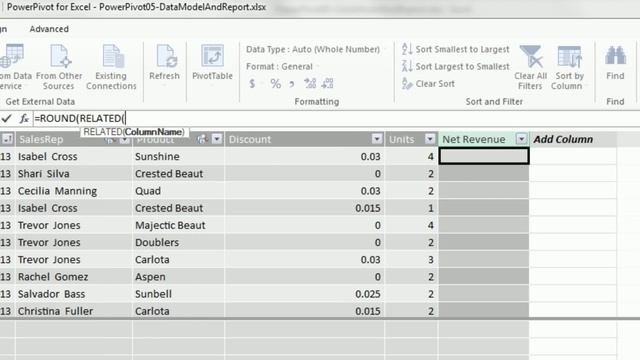Select the Units cell in the Doublers row
640x360 pixels.
pos(411,242)
